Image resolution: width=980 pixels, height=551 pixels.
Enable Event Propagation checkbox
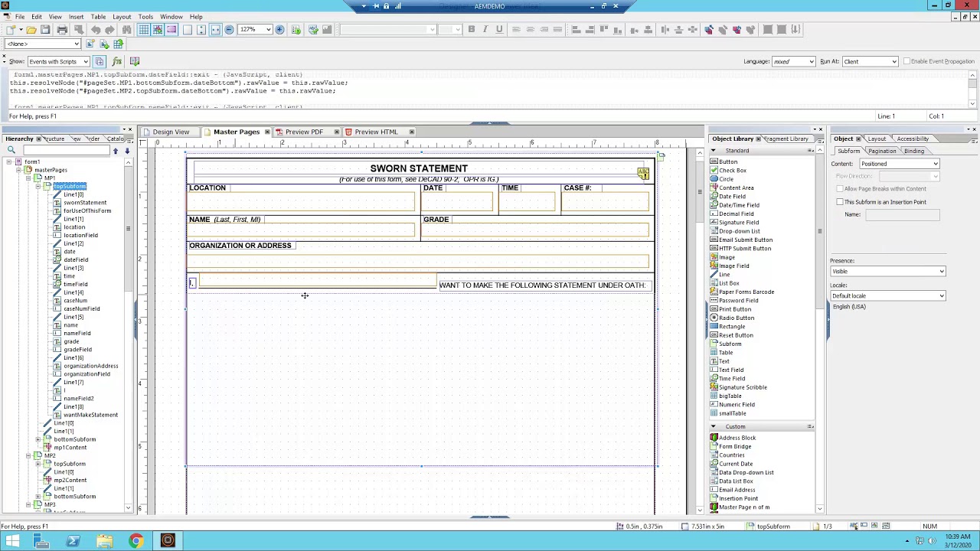coord(906,61)
